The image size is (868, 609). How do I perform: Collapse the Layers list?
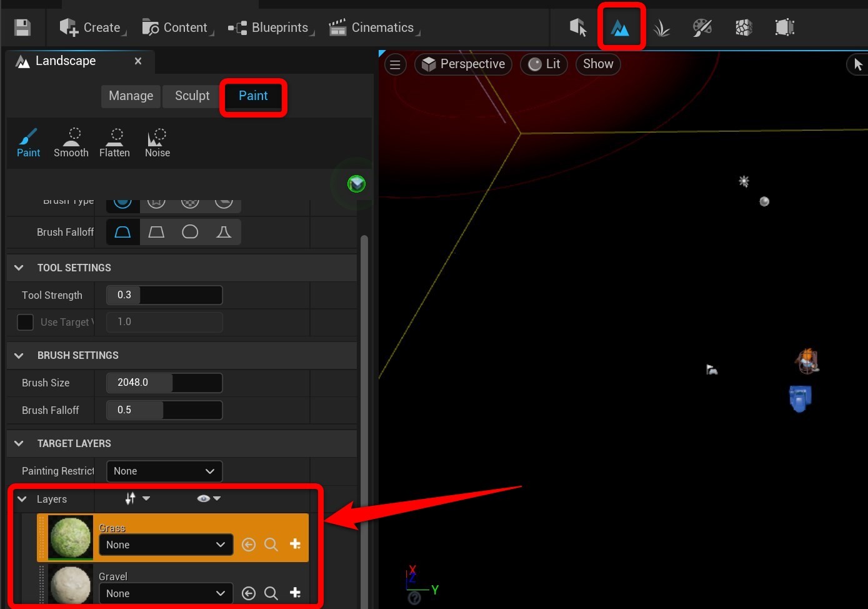(x=22, y=499)
